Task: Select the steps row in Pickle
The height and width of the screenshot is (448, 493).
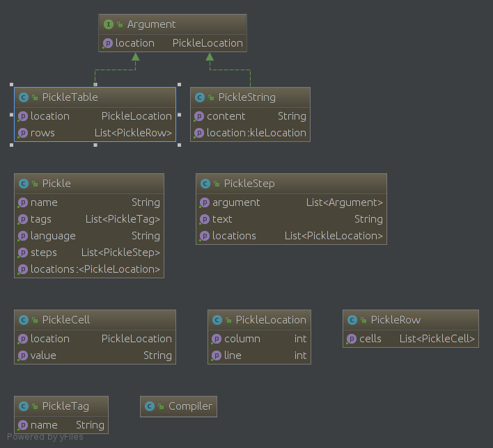Action: (89, 253)
